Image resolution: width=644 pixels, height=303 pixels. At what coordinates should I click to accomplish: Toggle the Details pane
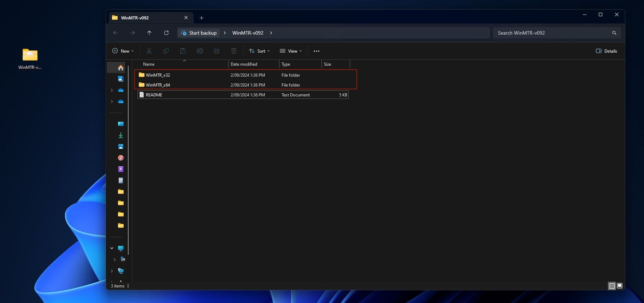[x=607, y=51]
